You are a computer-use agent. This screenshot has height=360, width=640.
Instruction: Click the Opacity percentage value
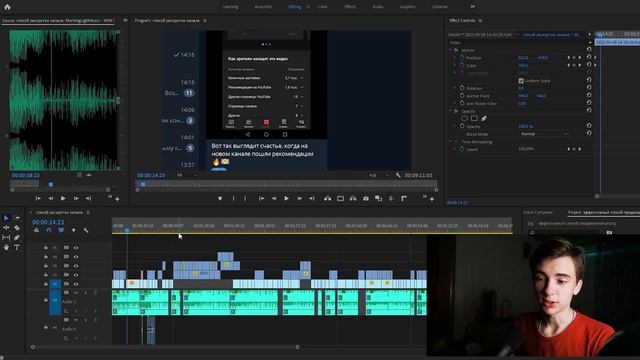click(525, 126)
